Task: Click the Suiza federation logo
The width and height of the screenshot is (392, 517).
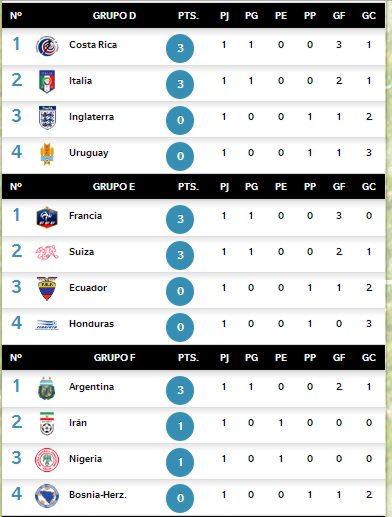Action: (x=47, y=252)
